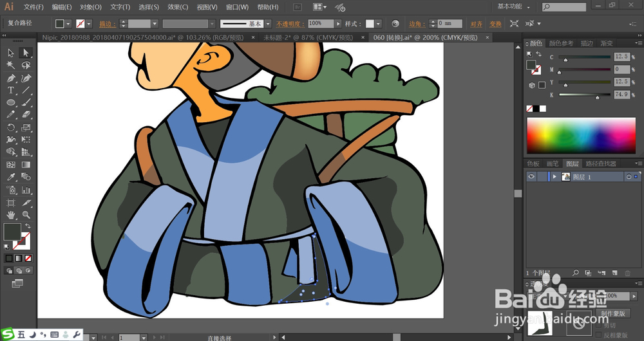Select the Mesh tool
Image resolution: width=644 pixels, height=341 pixels.
[x=11, y=165]
